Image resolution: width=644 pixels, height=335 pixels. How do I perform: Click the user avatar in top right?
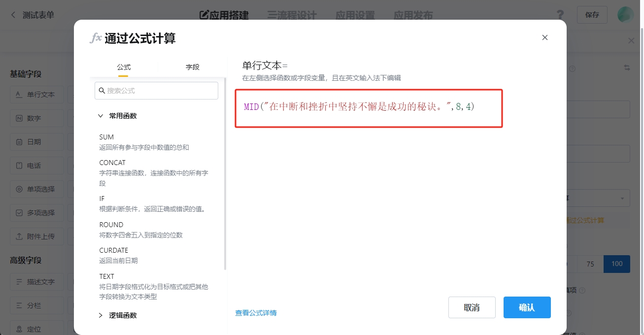(625, 15)
